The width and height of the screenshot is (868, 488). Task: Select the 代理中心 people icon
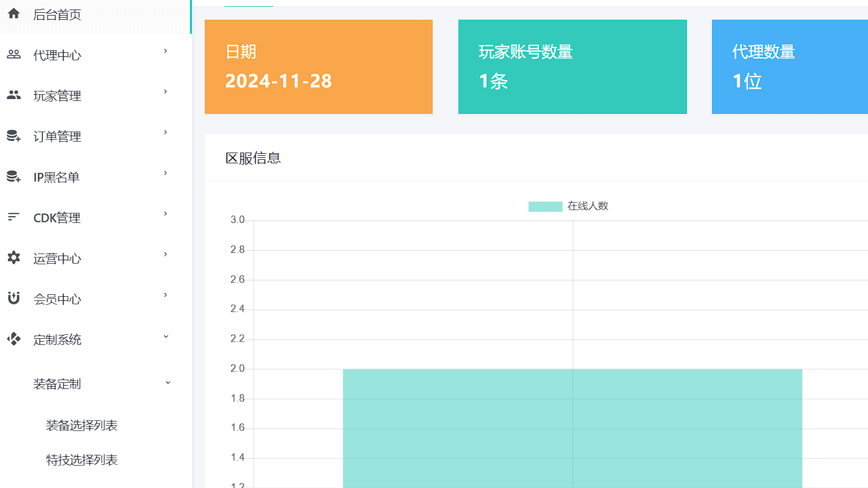point(14,54)
